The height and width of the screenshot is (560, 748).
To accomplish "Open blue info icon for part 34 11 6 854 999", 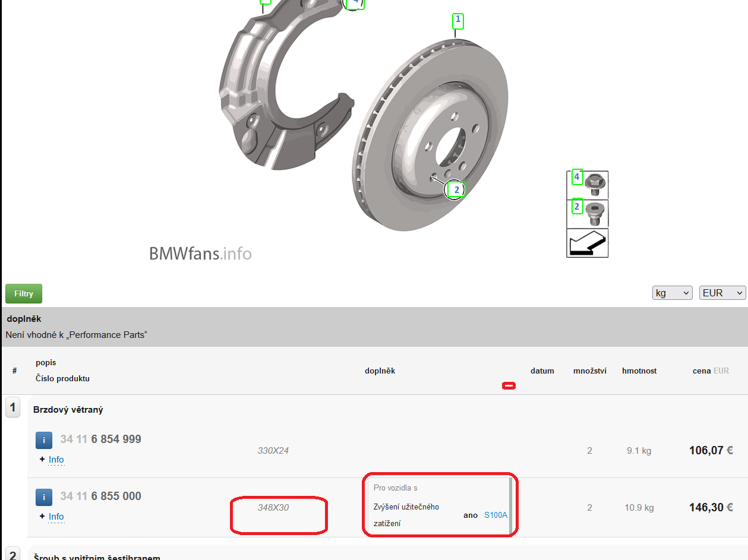I will click(x=44, y=441).
